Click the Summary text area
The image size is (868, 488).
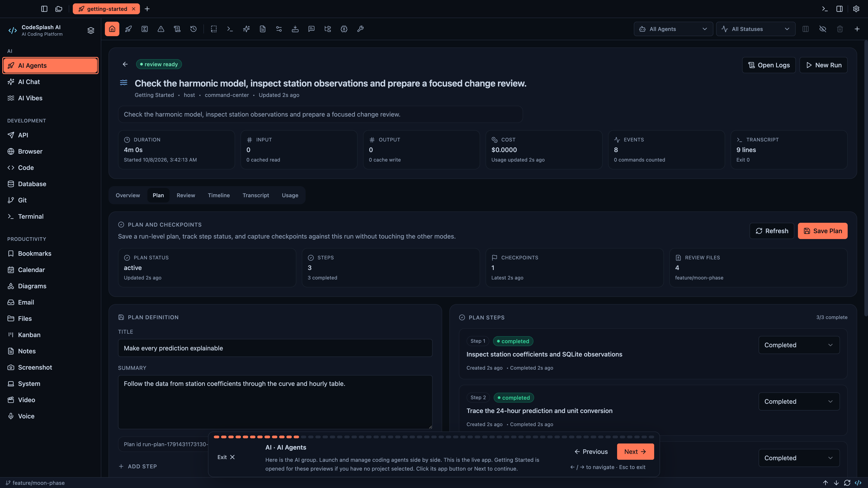[x=275, y=402]
